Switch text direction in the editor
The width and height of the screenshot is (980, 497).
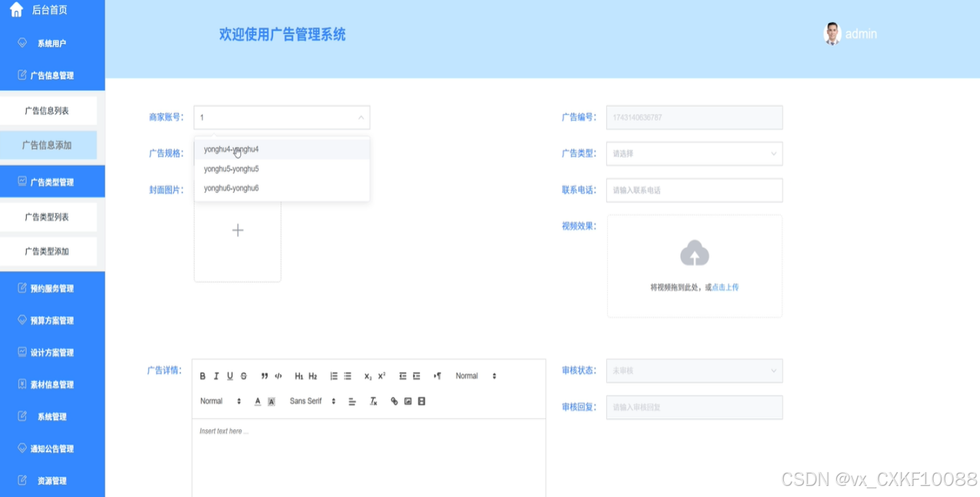click(437, 376)
